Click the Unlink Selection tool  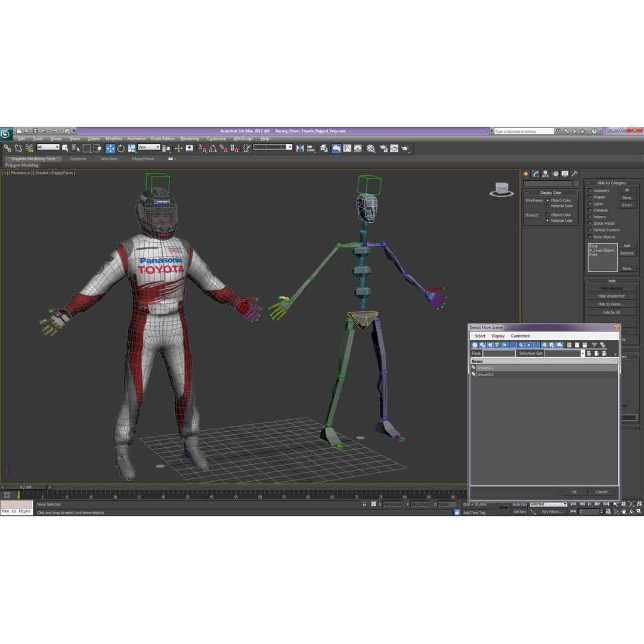pyautogui.click(x=18, y=148)
